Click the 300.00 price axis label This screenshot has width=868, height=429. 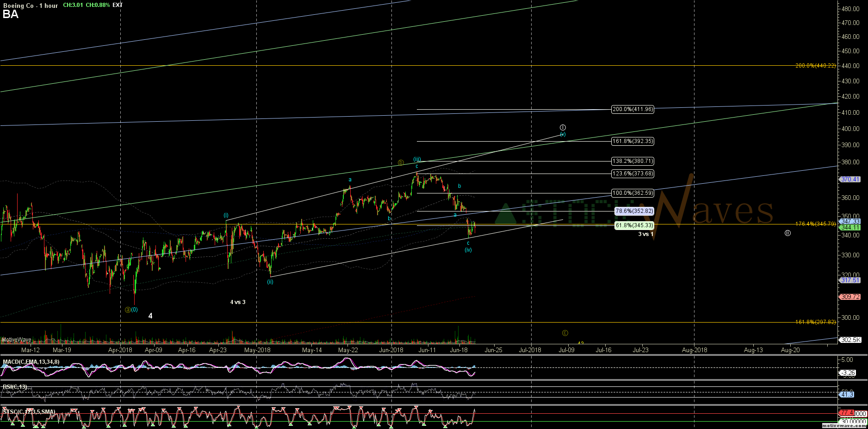click(851, 317)
